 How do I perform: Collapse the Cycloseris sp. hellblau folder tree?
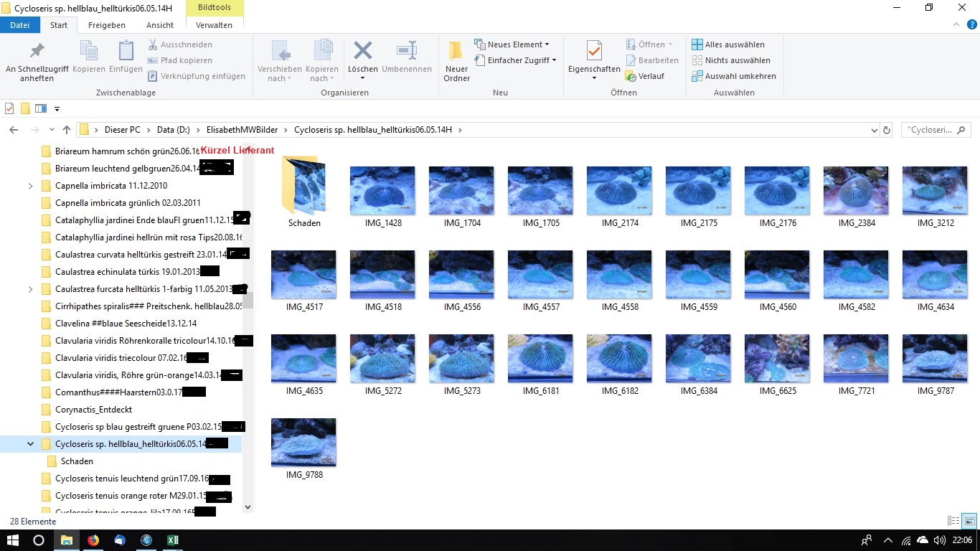[x=30, y=444]
